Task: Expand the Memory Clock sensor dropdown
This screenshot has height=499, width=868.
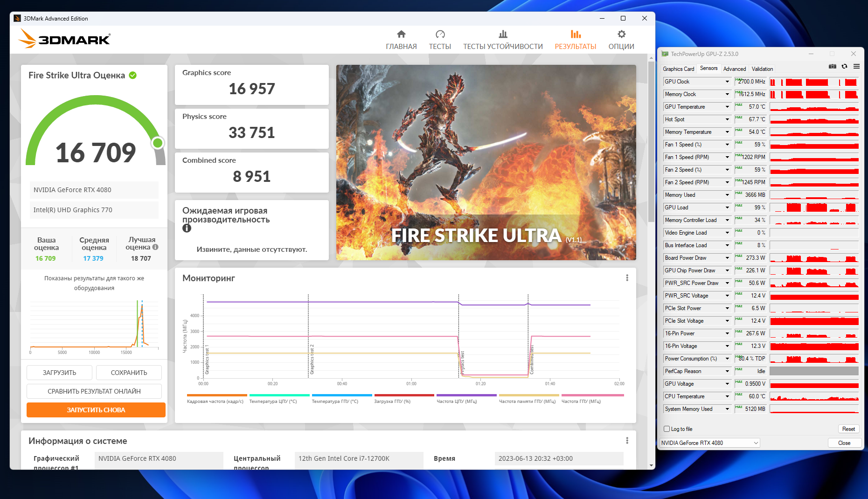Action: click(727, 94)
